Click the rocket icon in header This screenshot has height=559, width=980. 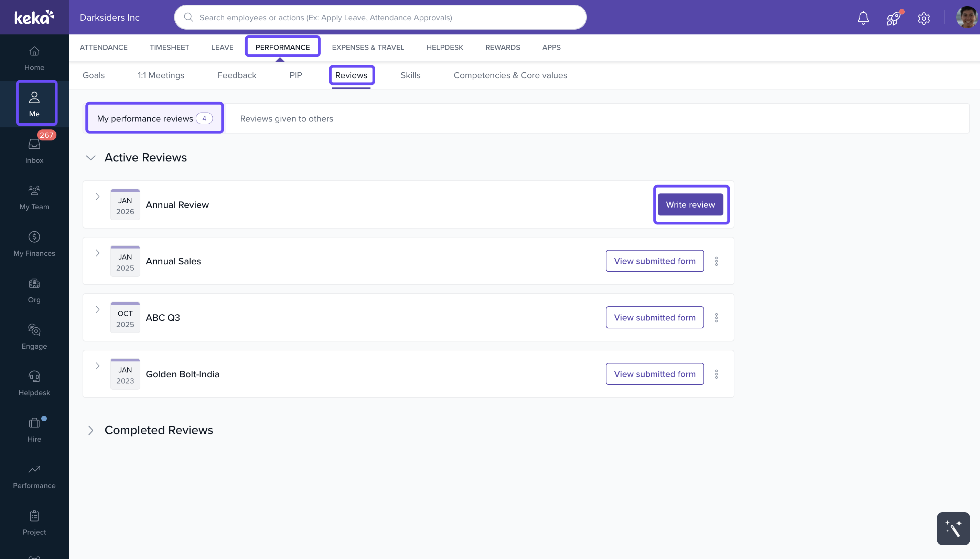pyautogui.click(x=893, y=18)
